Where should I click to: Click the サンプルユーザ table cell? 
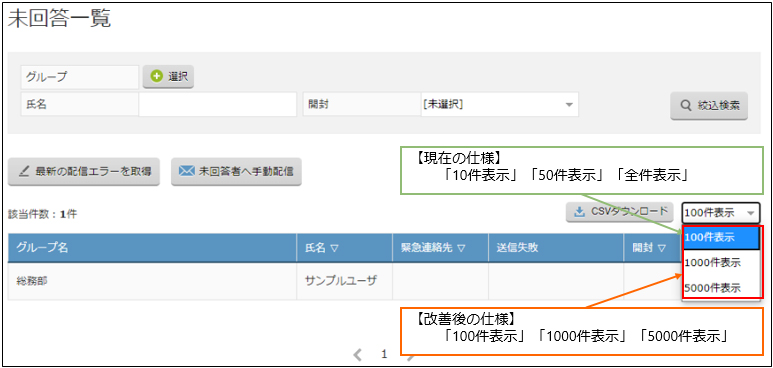(x=345, y=282)
